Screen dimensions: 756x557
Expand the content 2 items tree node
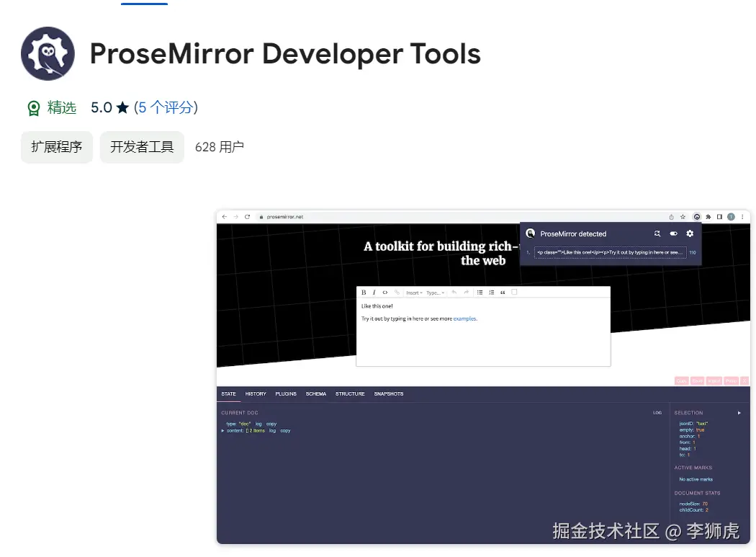tap(222, 431)
